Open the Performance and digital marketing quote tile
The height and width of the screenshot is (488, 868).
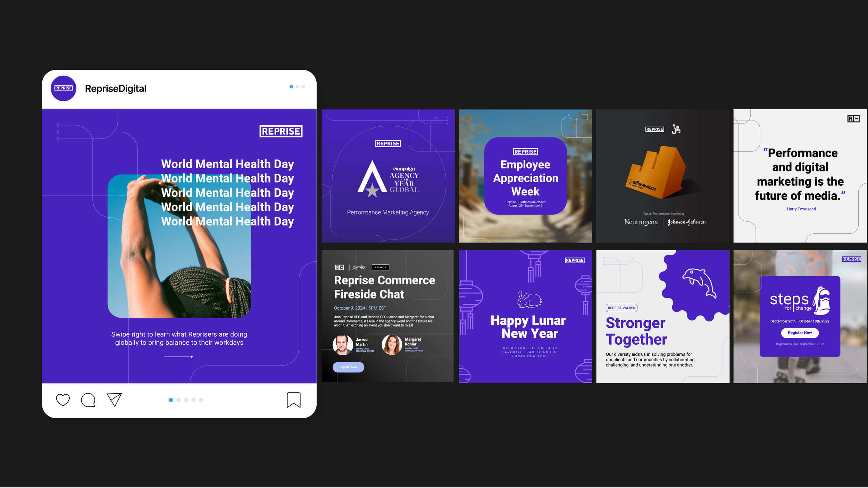[800, 176]
